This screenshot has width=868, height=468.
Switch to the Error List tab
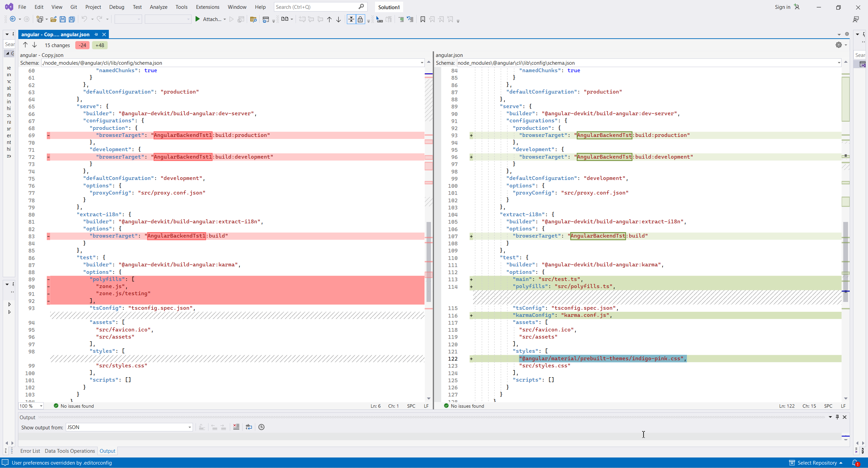[x=30, y=451]
